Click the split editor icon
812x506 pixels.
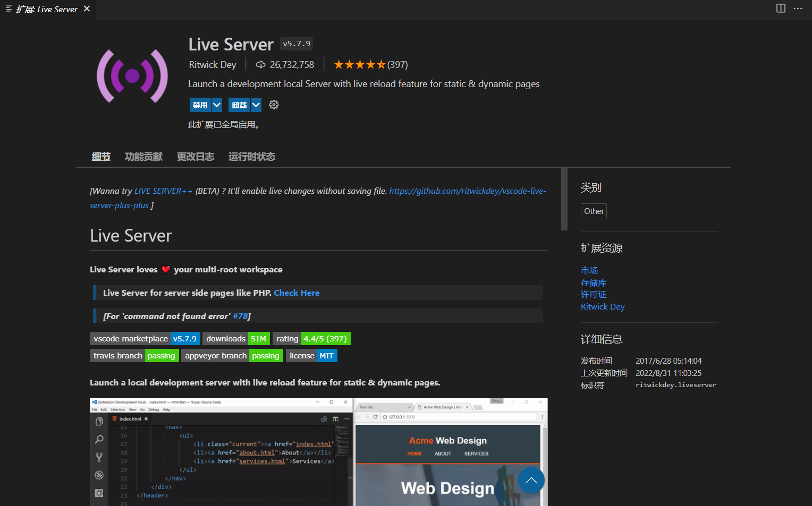pos(781,8)
